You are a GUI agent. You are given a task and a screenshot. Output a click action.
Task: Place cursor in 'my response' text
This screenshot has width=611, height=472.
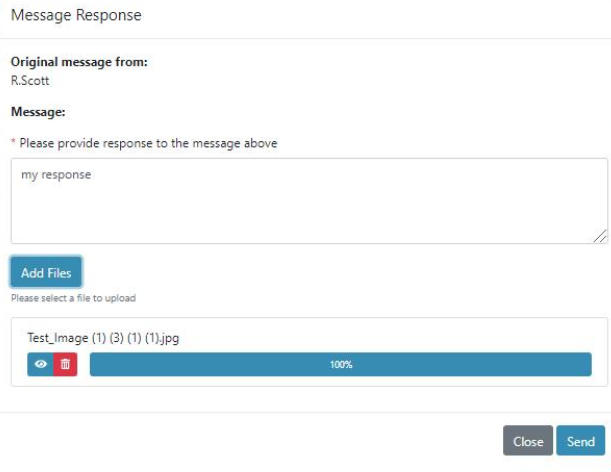point(56,175)
